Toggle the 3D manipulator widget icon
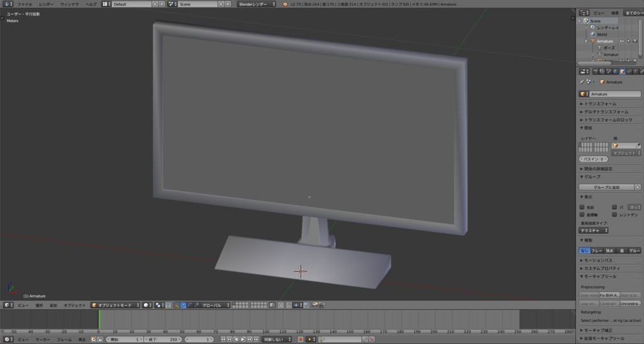Viewport: 644px width, 344px height. pos(176,305)
